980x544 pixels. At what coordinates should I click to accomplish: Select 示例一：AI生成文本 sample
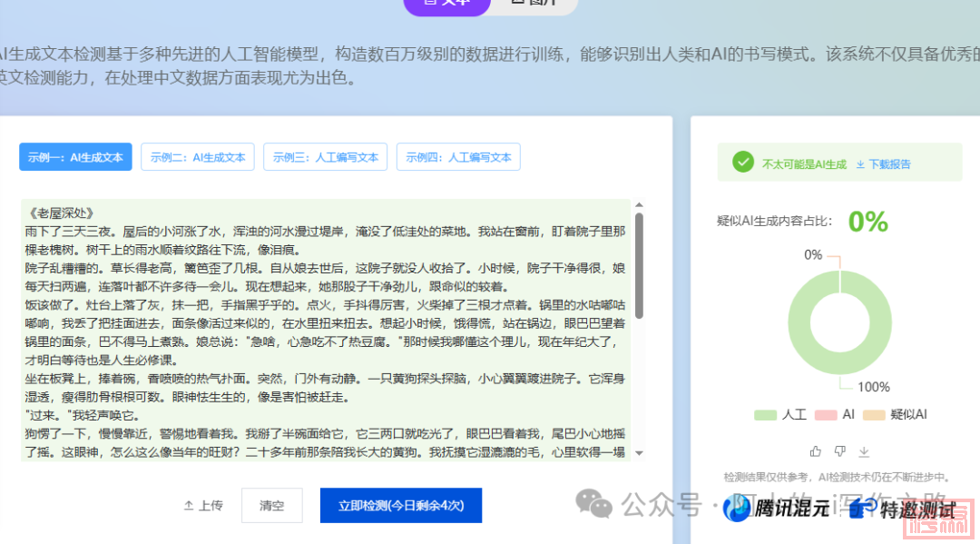75,157
